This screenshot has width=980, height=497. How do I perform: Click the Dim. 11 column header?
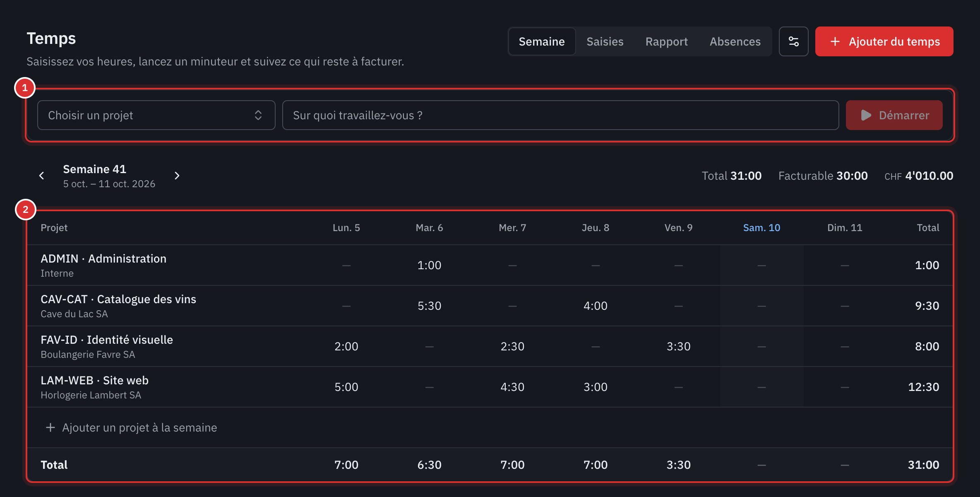tap(845, 228)
